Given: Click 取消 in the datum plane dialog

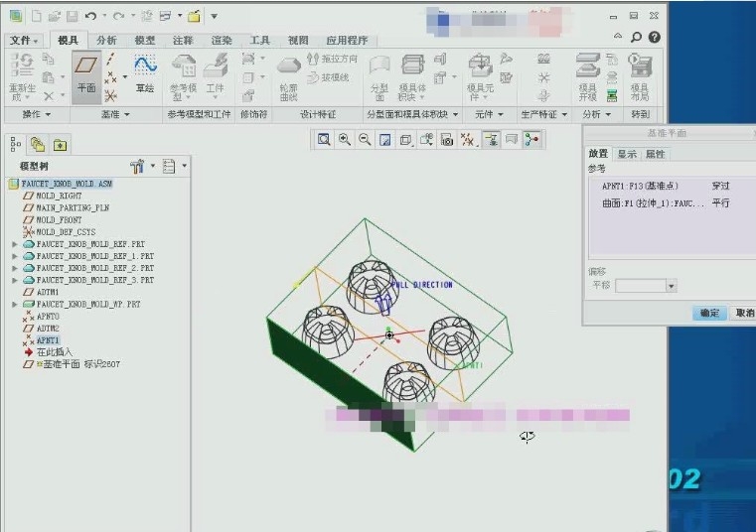Looking at the screenshot, I should [744, 313].
